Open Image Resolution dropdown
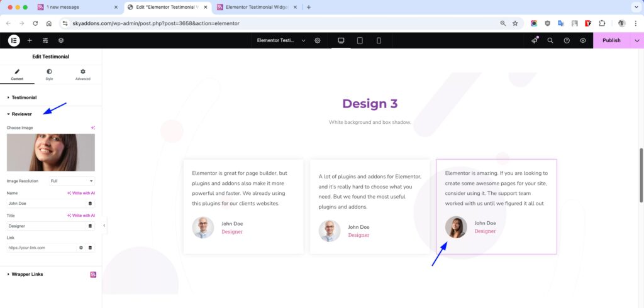This screenshot has height=308, width=644. click(72, 180)
